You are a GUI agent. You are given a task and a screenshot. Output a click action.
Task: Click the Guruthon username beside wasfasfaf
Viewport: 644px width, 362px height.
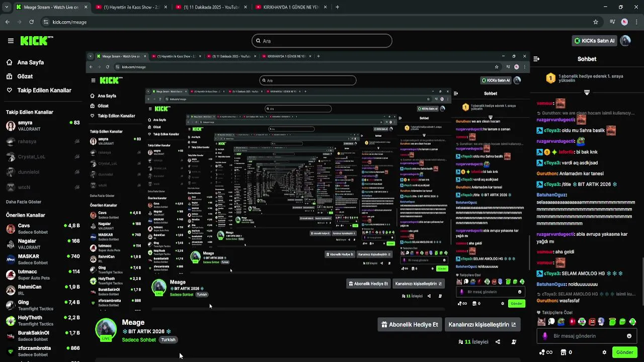click(x=547, y=301)
